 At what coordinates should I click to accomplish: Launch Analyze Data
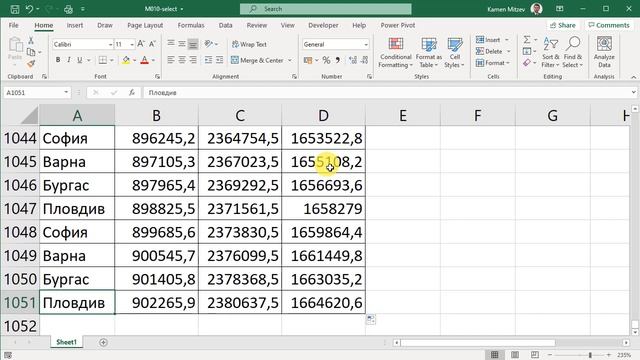pyautogui.click(x=604, y=52)
